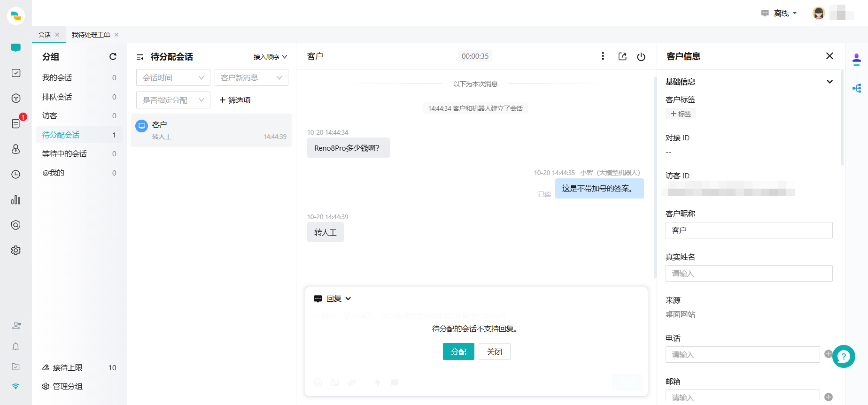Select 我的会话 group
Viewport: 868px width, 405px height.
click(79, 77)
